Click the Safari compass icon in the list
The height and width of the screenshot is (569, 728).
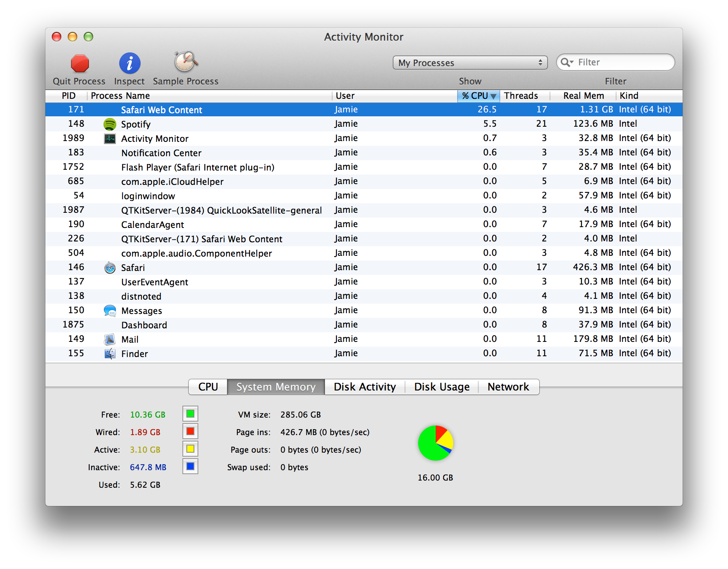tap(110, 267)
